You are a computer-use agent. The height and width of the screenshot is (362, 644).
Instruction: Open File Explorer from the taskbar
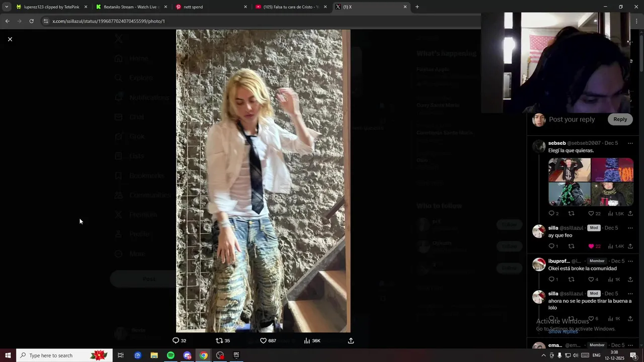pyautogui.click(x=154, y=355)
